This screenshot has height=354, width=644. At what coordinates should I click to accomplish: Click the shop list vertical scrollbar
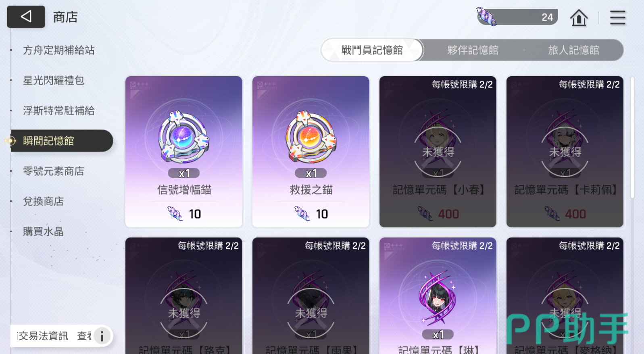pos(632,138)
